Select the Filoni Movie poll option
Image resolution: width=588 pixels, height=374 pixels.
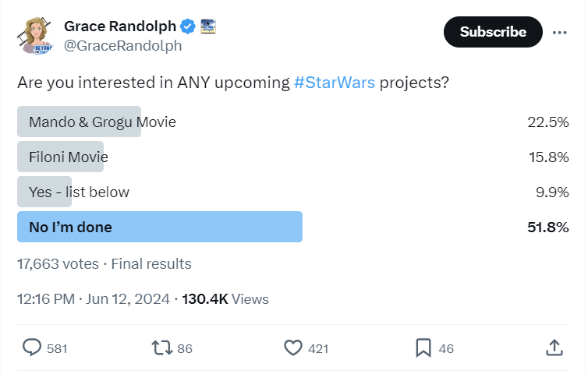point(68,157)
